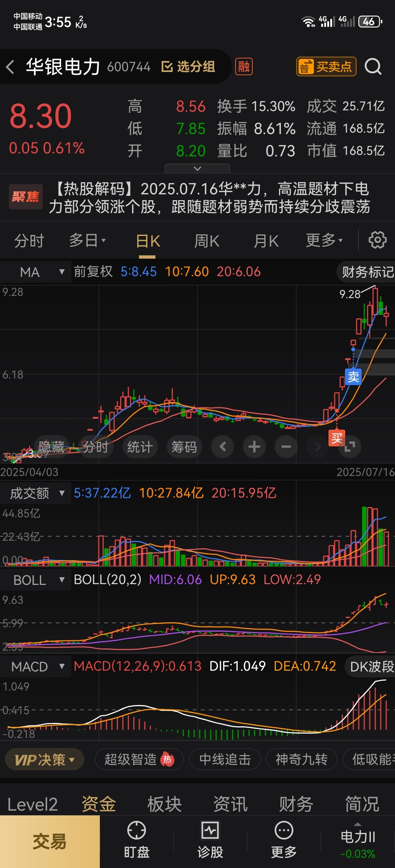The image size is (395, 868).
Task: Tap the battery 46 indicator
Action: [x=370, y=22]
